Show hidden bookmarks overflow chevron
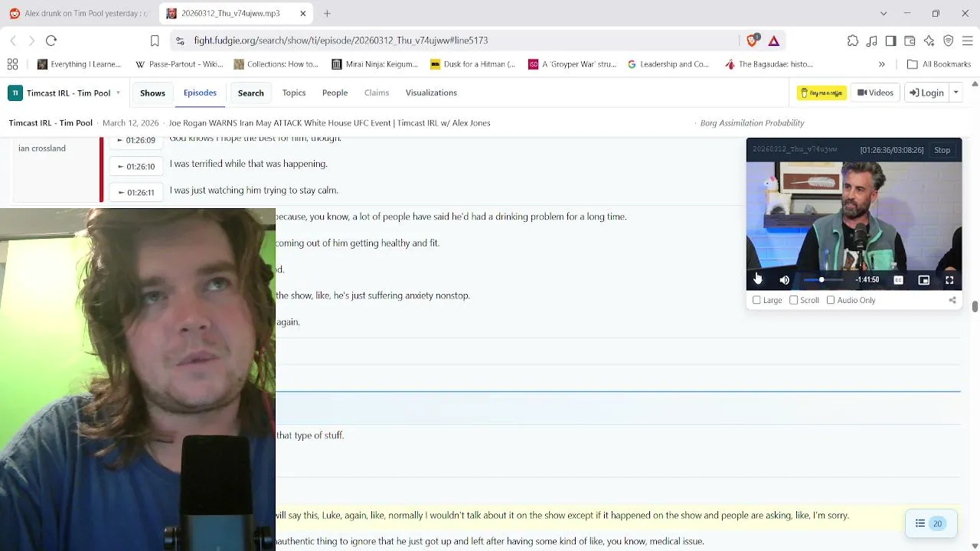 click(x=882, y=64)
